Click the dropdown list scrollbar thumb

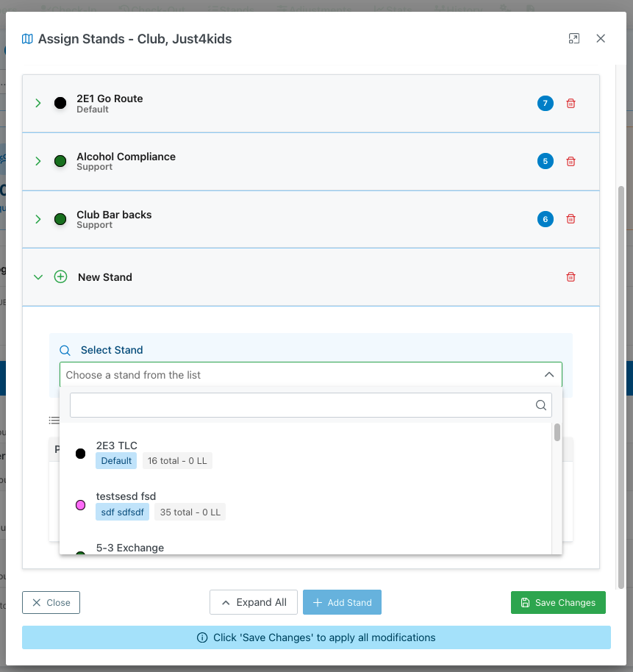(x=557, y=432)
